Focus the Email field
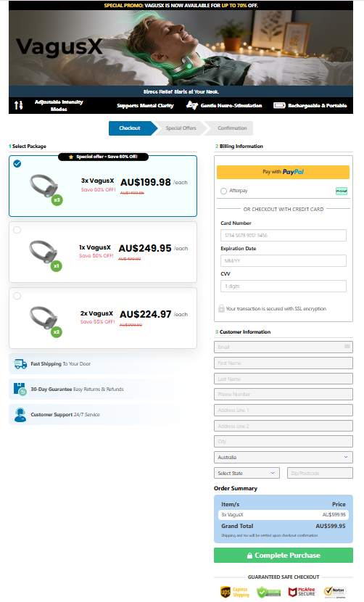The height and width of the screenshot is (602, 364). (284, 347)
